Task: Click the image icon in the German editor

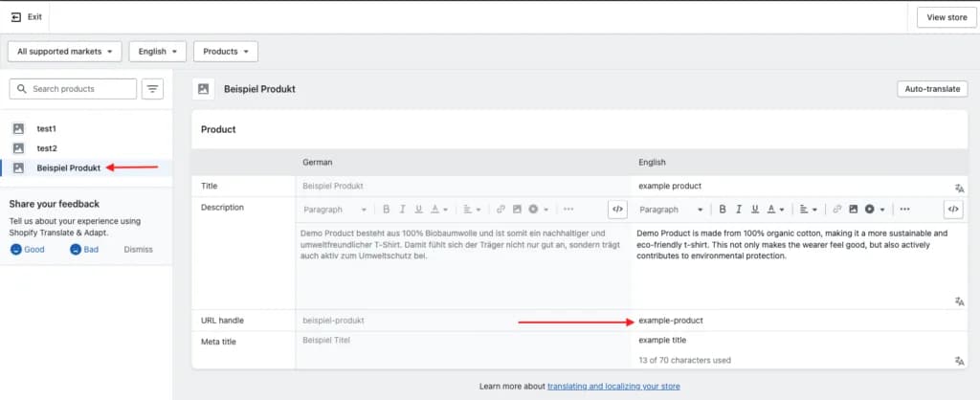Action: click(x=517, y=210)
